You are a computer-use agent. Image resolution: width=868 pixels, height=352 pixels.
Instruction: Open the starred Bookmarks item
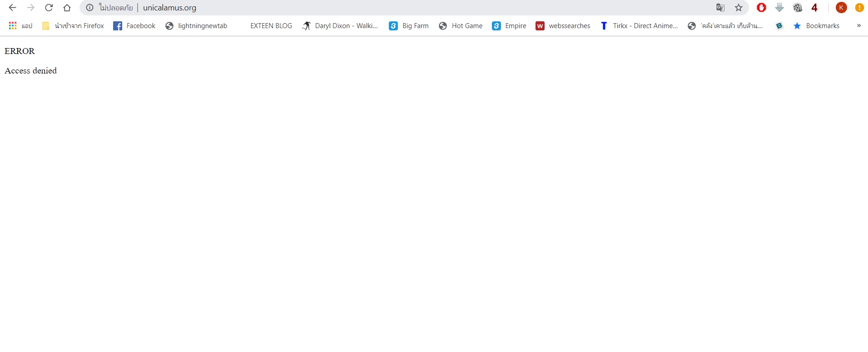tap(816, 26)
